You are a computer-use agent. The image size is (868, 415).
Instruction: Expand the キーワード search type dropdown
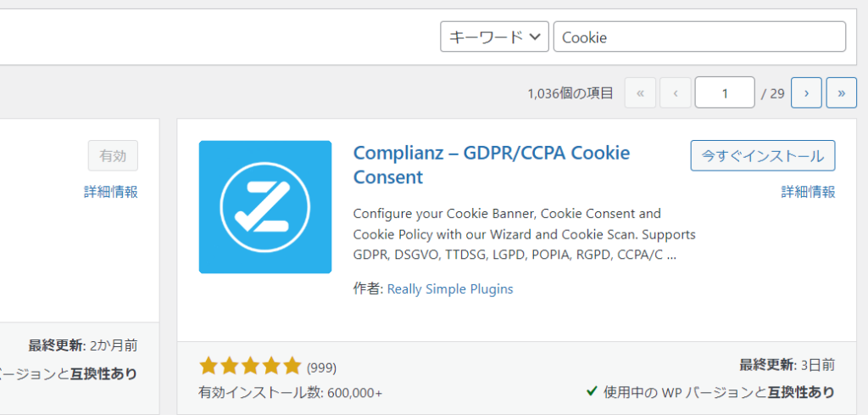[494, 37]
